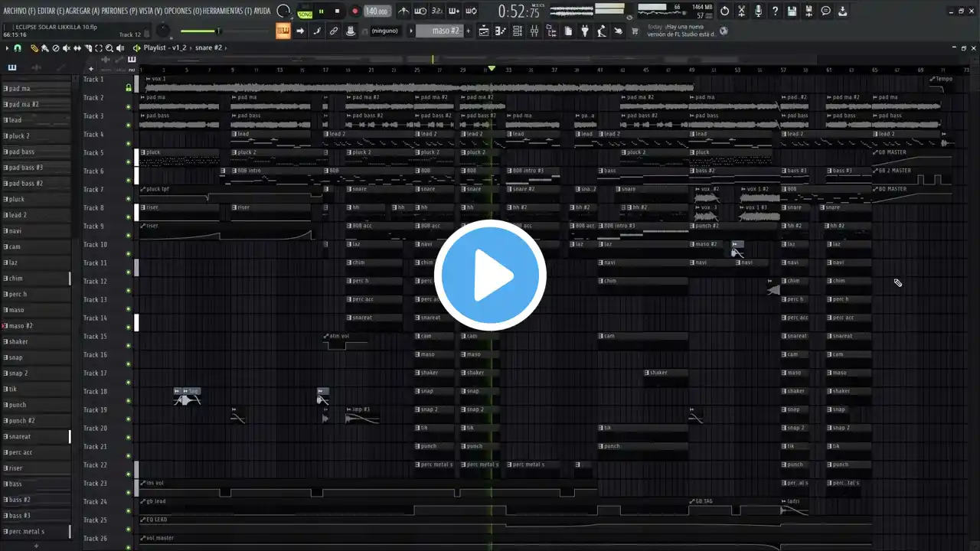Click the 140.000 tempo field
This screenshot has height=551, width=980.
click(x=376, y=11)
